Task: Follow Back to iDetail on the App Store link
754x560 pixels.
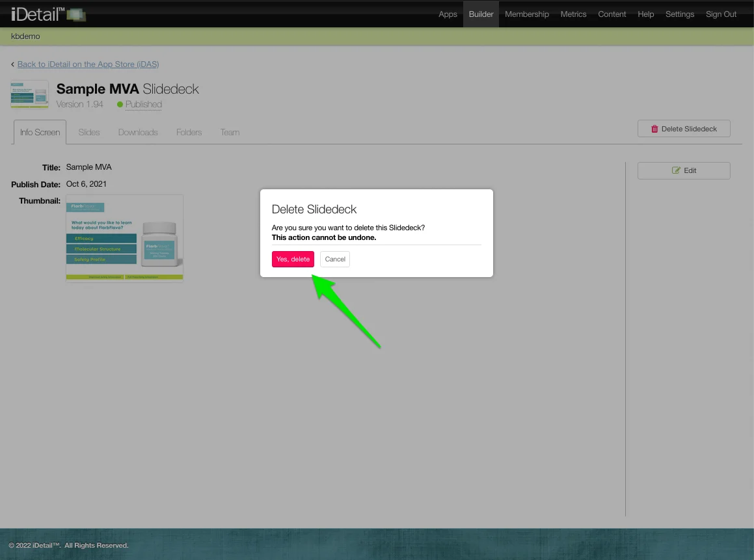Action: [88, 64]
